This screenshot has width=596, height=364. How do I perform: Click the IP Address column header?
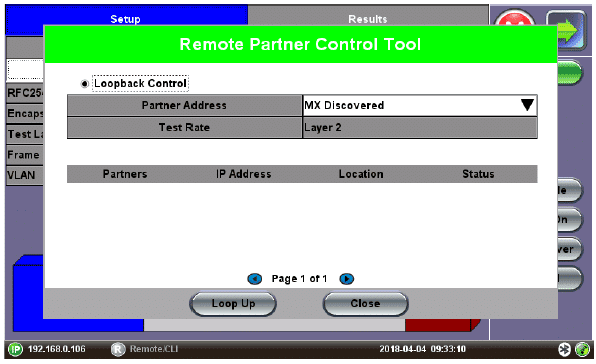click(243, 174)
